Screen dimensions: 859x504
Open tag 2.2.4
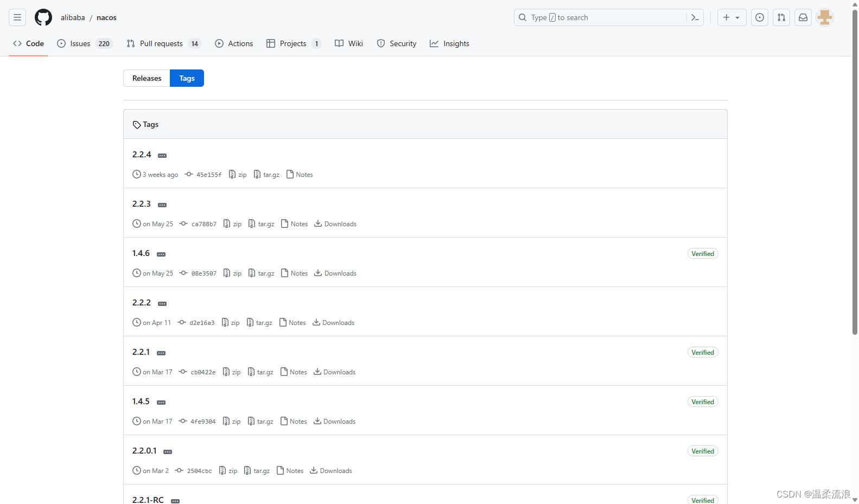coord(142,155)
